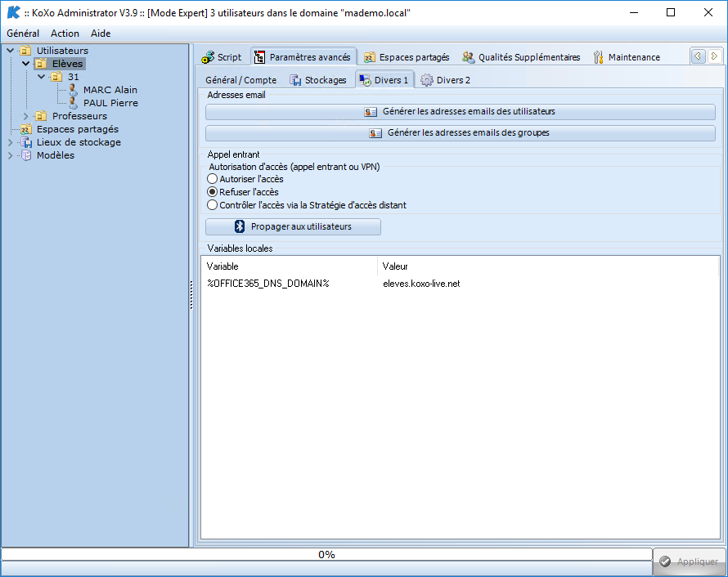Click the eleves.koxo-live.net value cell

point(421,284)
